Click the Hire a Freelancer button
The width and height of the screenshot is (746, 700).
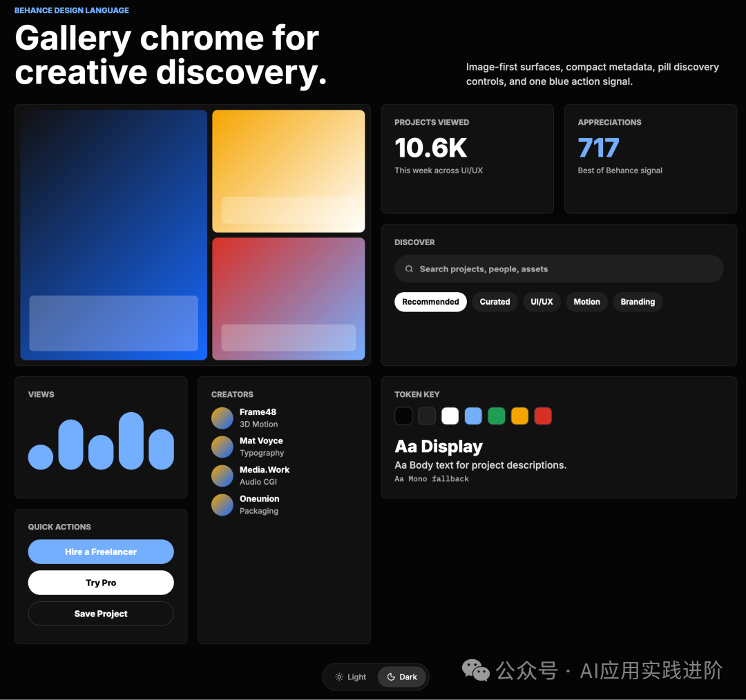click(x=101, y=552)
